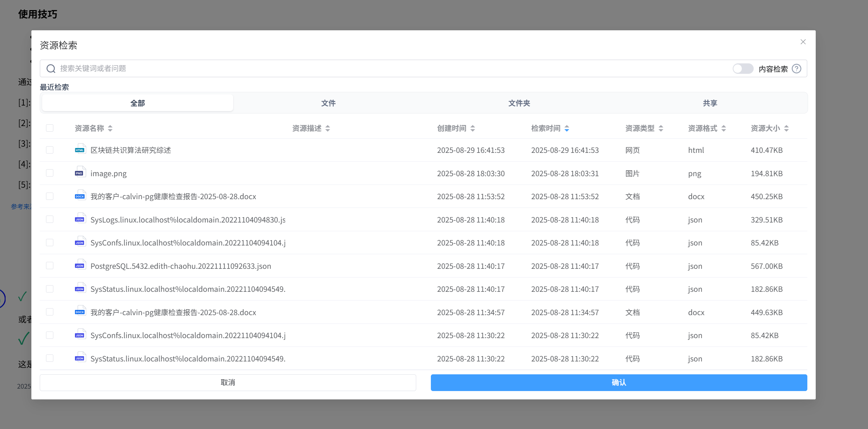Sort by 资源大小 column arrows
The image size is (868, 429).
(x=786, y=128)
